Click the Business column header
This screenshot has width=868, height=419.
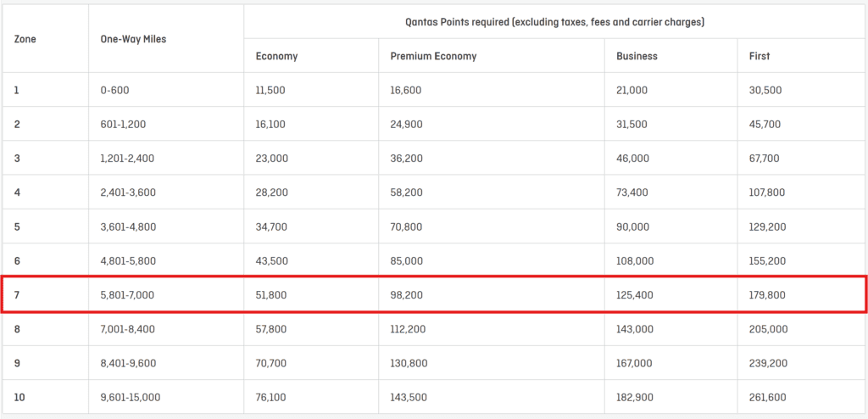[x=637, y=56]
